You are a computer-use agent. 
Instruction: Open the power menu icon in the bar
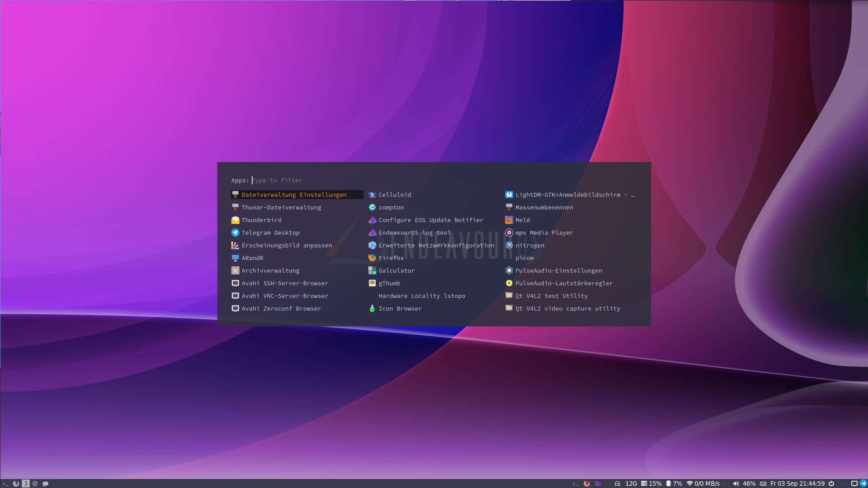click(x=831, y=483)
